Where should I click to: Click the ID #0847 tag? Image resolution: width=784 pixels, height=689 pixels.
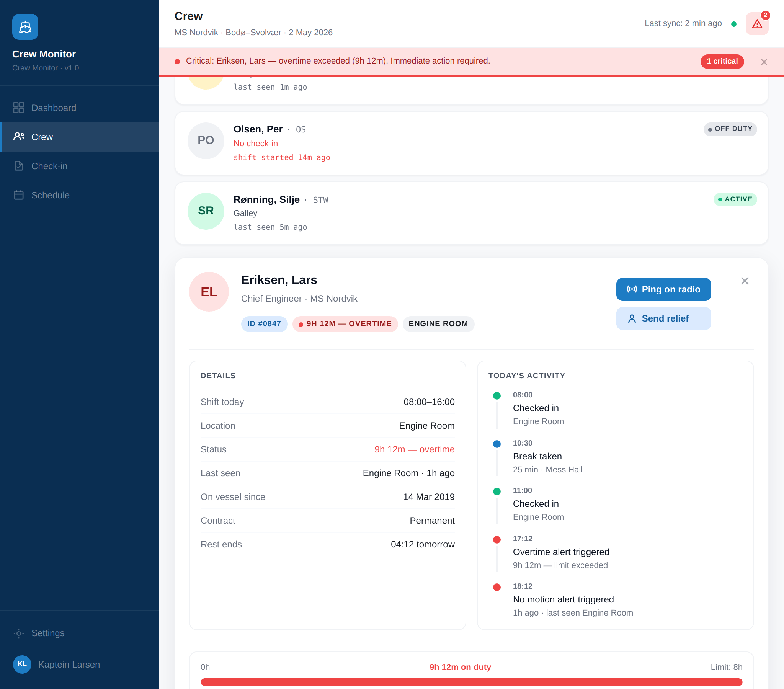264,324
